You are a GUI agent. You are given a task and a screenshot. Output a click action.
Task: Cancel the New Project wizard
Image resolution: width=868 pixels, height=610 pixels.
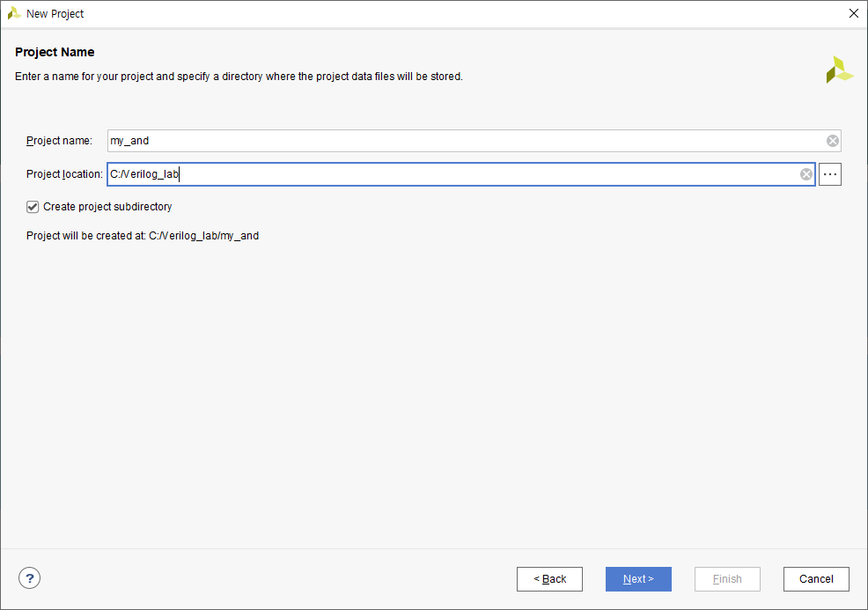(816, 579)
